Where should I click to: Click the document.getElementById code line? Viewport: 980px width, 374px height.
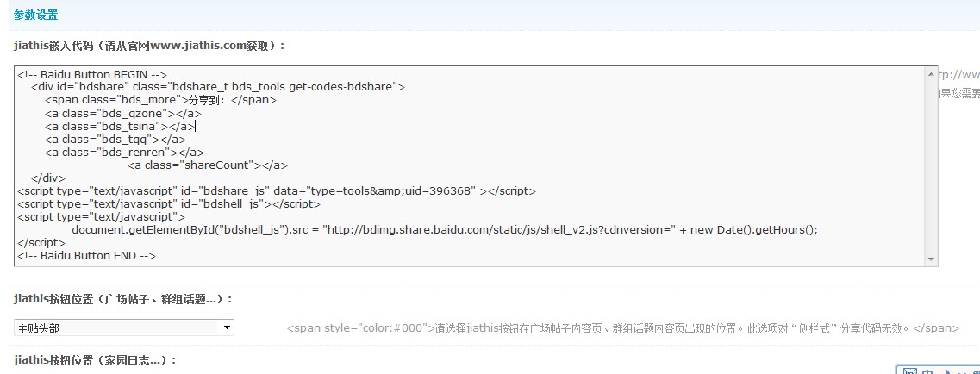tap(445, 230)
